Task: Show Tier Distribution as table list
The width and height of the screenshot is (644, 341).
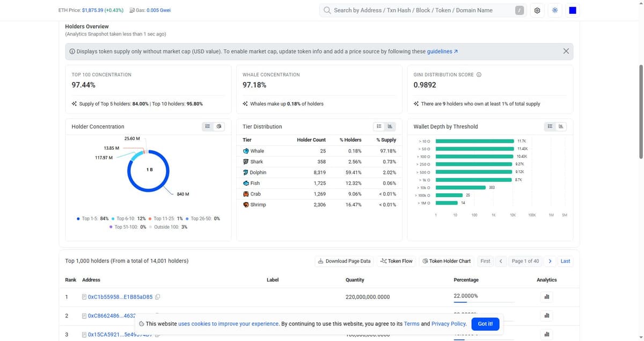Action: click(379, 127)
